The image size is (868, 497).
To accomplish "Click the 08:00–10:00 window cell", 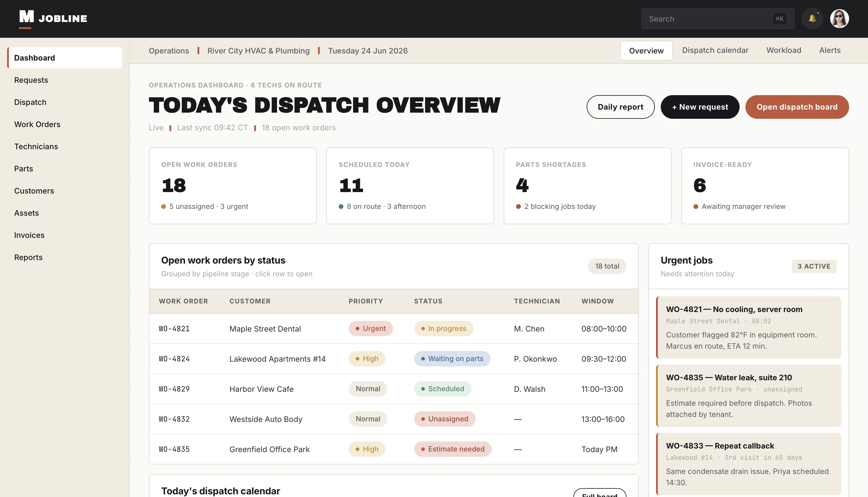I will click(604, 329).
